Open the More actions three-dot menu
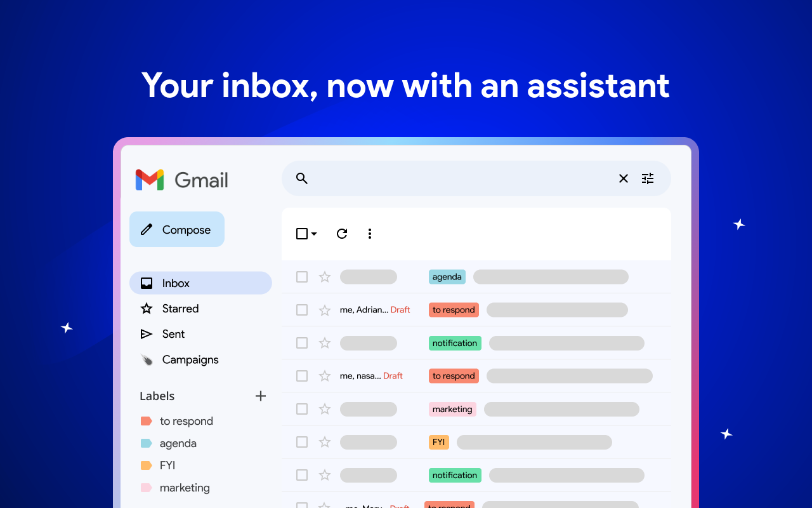Screen dimensions: 812x508 tap(370, 234)
